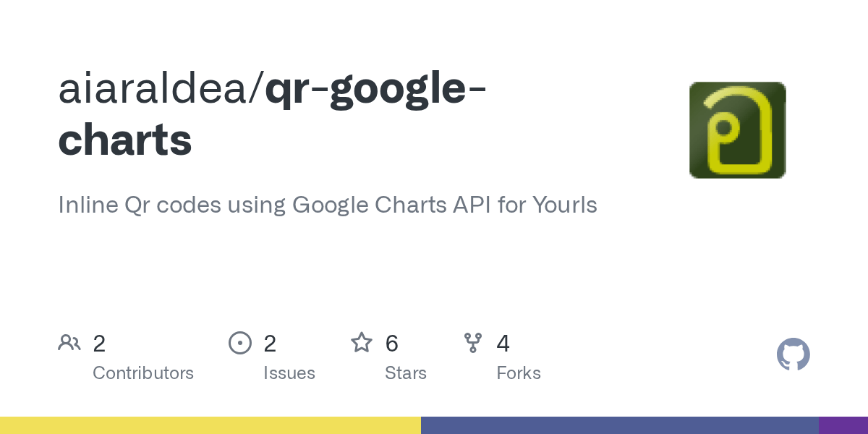Viewport: 868px width, 434px height.
Task: Click the Forks branch icon
Action: tap(473, 343)
